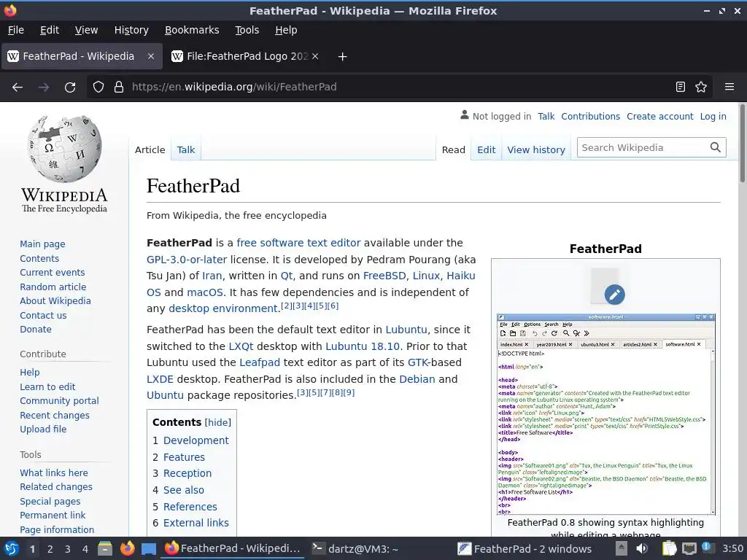Open the tracking protection shield icon

[98, 87]
